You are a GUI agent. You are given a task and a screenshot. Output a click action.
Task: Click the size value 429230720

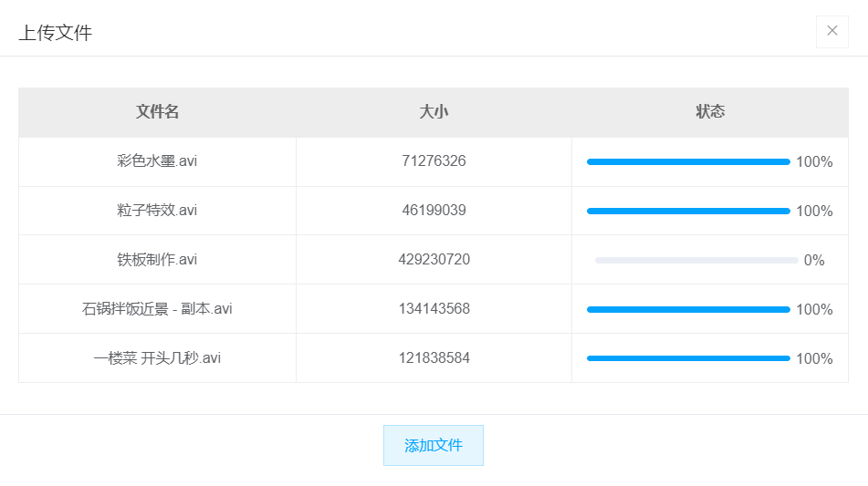[x=434, y=259]
